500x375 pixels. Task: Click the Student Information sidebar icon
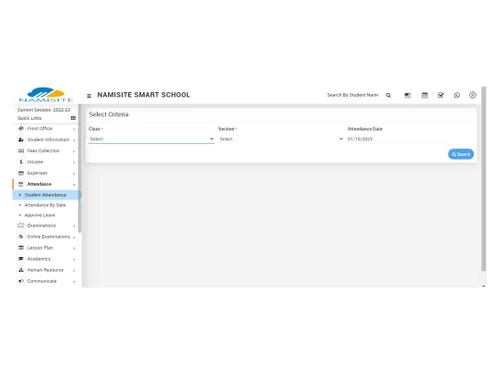click(x=21, y=139)
